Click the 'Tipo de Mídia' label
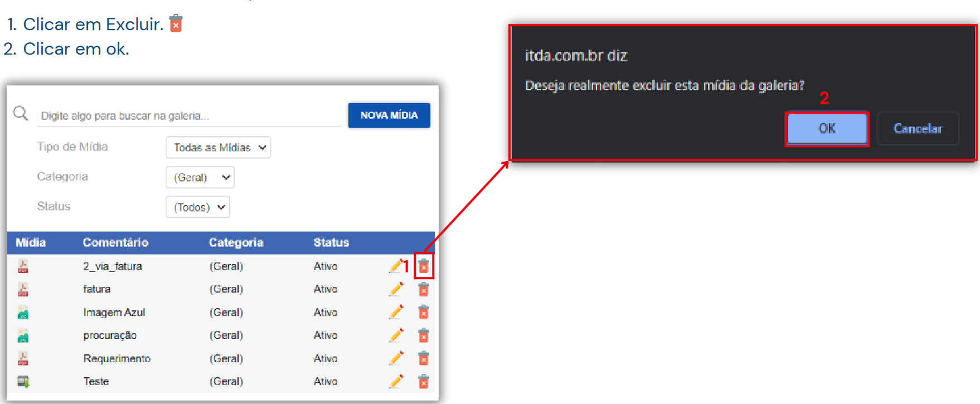Screen dimensions: 980x404 pyautogui.click(x=72, y=147)
